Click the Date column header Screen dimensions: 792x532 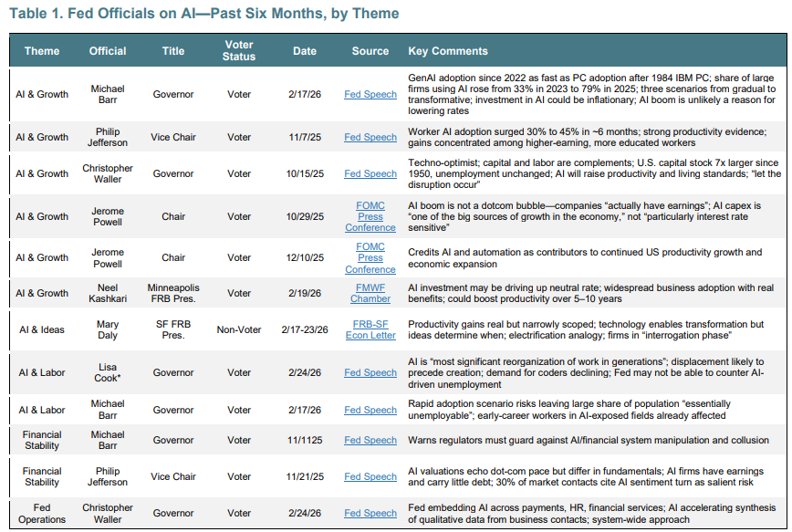coord(305,51)
